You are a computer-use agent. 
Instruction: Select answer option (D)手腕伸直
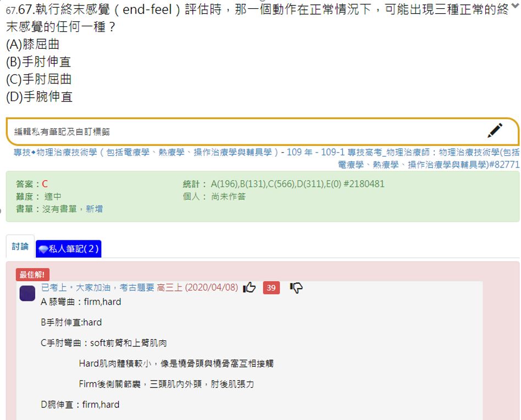click(x=39, y=97)
